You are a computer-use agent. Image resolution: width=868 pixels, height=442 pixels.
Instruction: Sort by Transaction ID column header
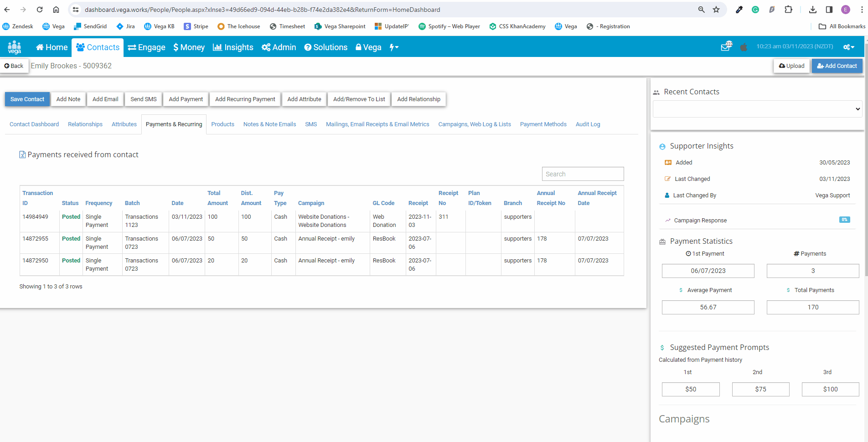37,198
